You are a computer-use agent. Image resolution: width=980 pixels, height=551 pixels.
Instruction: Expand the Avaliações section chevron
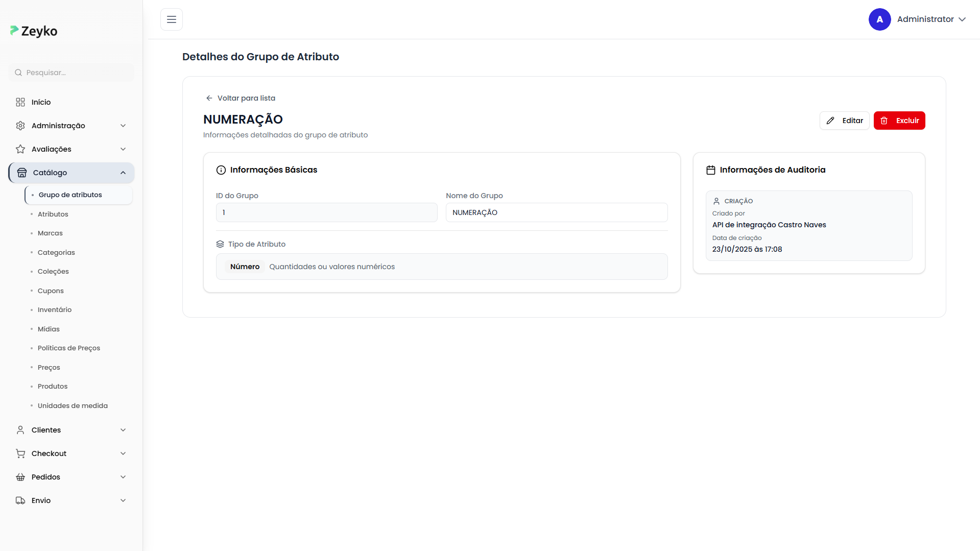(123, 149)
